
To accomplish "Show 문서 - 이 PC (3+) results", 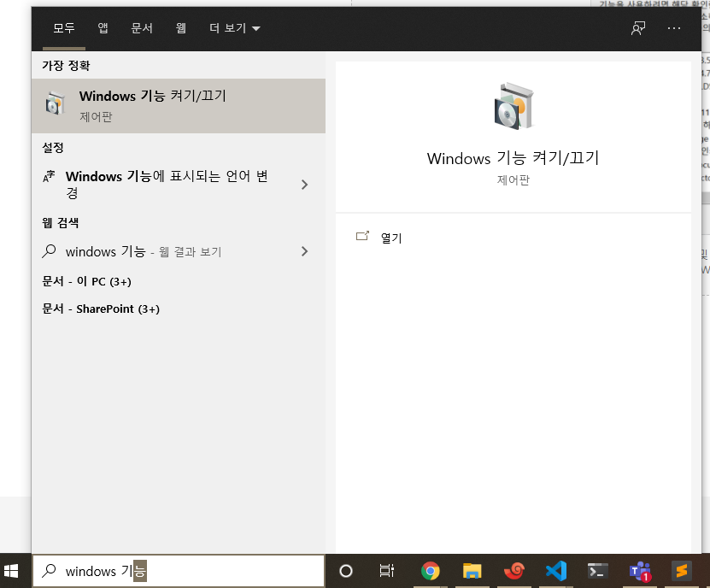I will (86, 281).
